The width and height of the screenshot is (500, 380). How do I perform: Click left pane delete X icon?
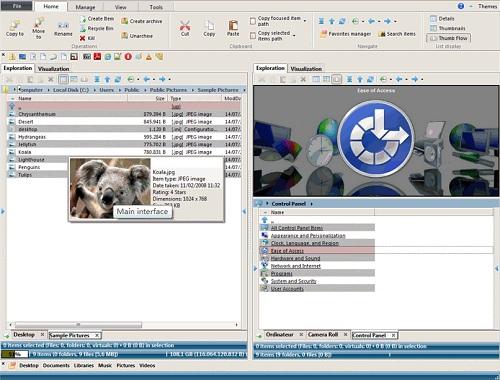tap(51, 79)
